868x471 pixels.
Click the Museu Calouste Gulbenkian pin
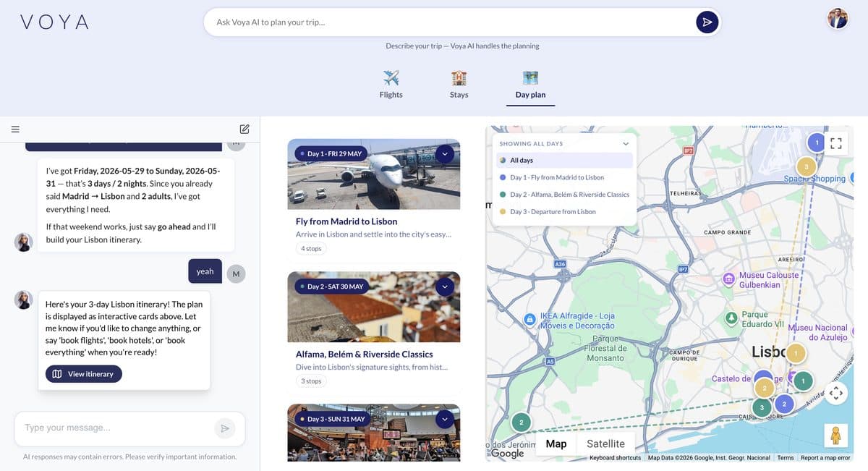729,278
